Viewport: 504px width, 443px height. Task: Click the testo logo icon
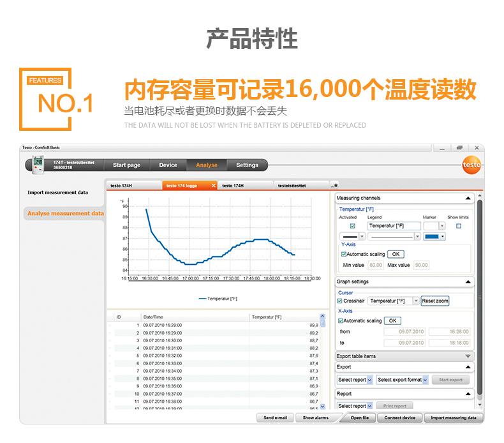pyautogui.click(x=471, y=165)
